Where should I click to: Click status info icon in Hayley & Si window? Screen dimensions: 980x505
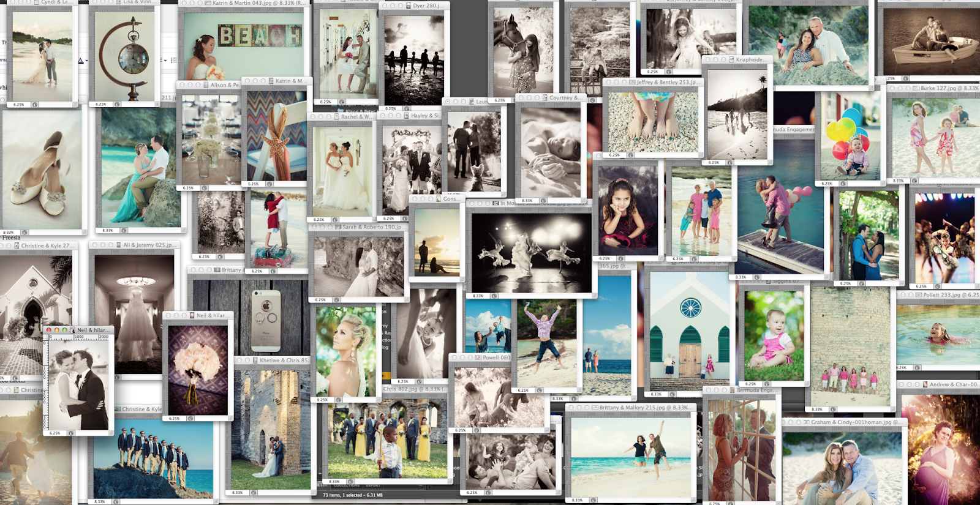pyautogui.click(x=404, y=218)
